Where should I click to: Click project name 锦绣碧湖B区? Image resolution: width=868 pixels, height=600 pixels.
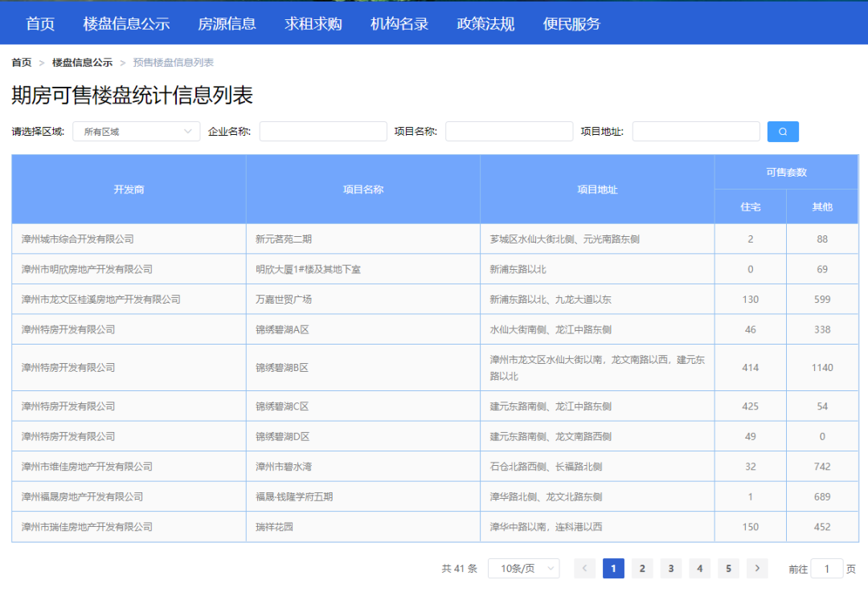282,368
